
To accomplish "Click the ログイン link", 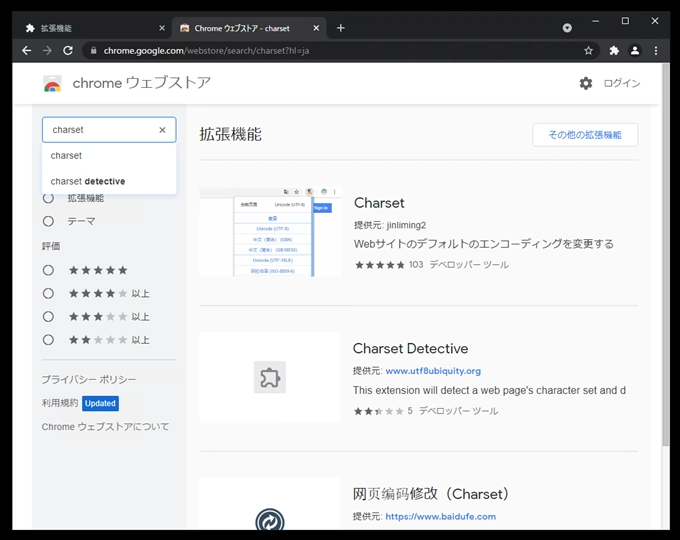I will tap(622, 83).
